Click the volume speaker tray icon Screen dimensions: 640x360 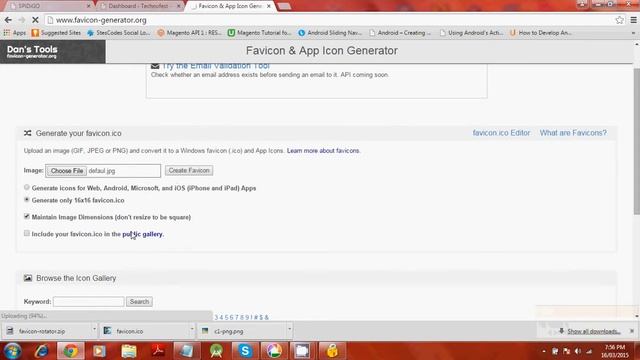[x=578, y=351]
